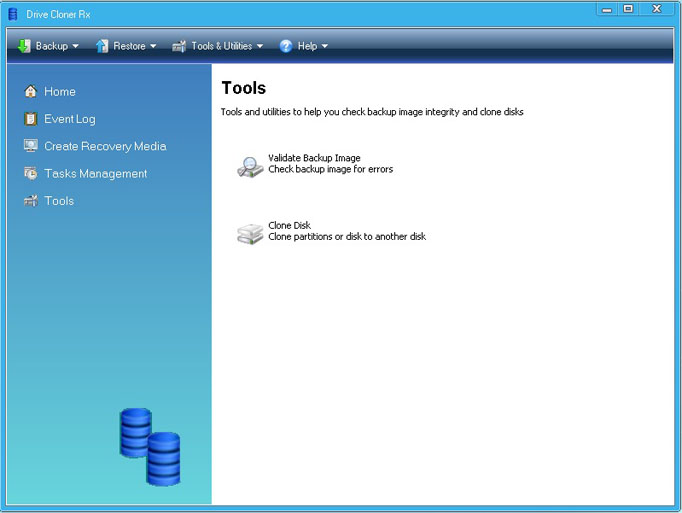
Task: Click the Create Recovery Media monitor icon
Action: click(x=30, y=146)
